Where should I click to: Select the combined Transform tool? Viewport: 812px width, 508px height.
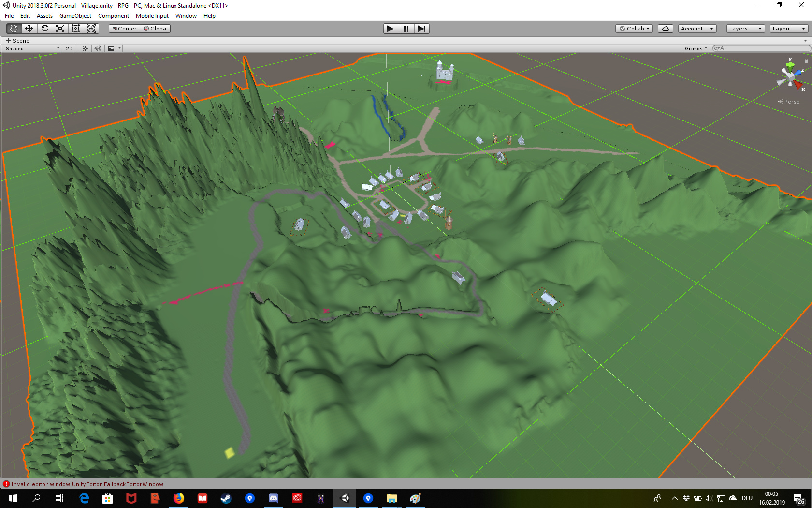(x=91, y=29)
